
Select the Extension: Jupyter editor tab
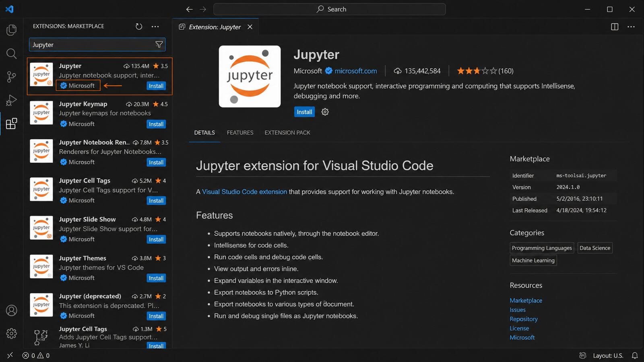215,27
